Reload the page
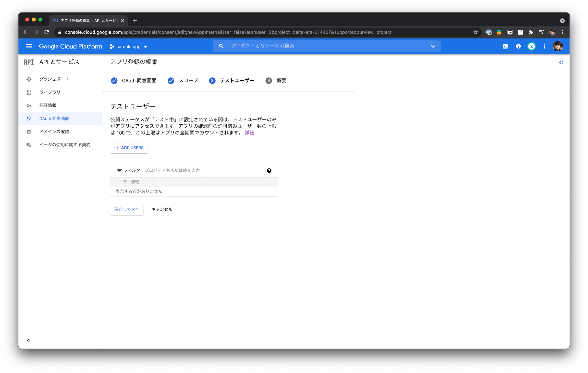 [47, 32]
